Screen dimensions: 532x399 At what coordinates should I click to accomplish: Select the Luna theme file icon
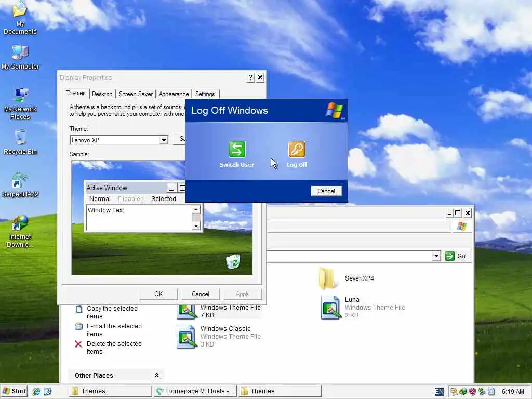(x=331, y=308)
